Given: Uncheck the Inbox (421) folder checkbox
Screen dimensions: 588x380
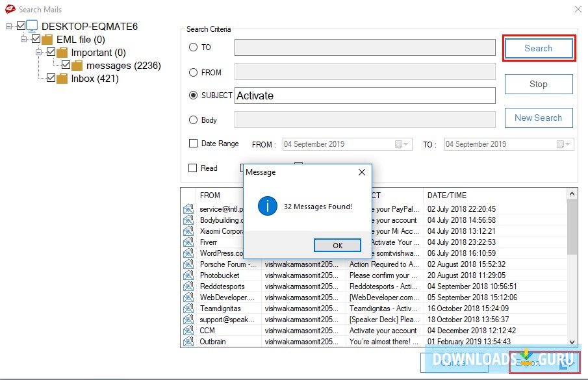Looking at the screenshot, I should coord(51,79).
